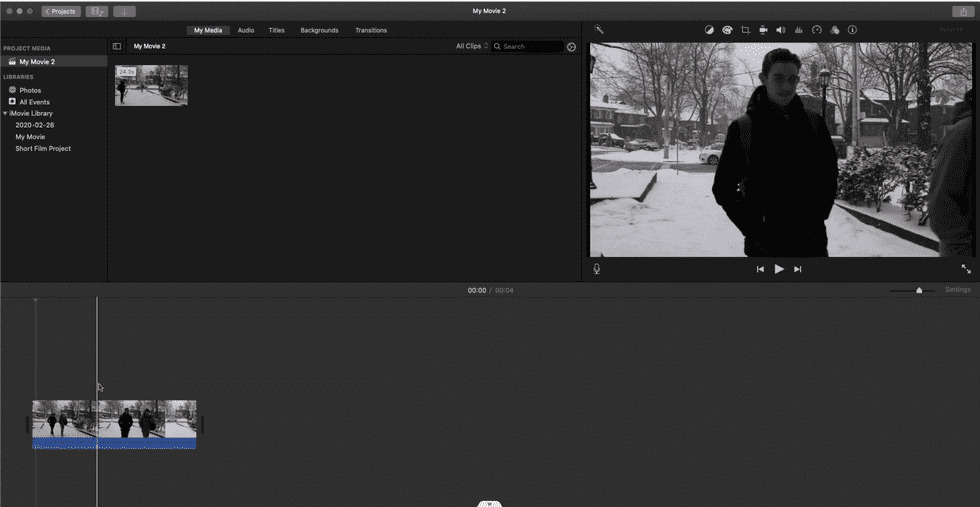Skip to next clip
This screenshot has width=980, height=507.
[798, 269]
